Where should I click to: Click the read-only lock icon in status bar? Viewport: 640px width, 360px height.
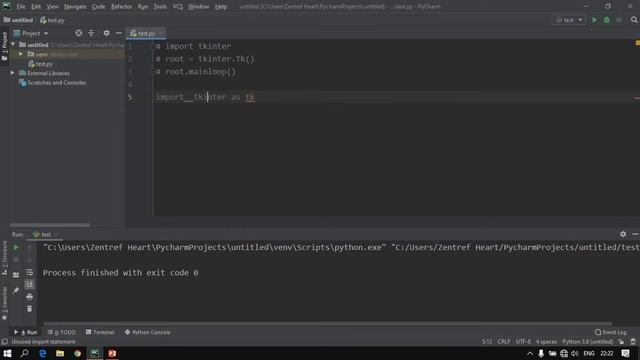[x=621, y=342]
